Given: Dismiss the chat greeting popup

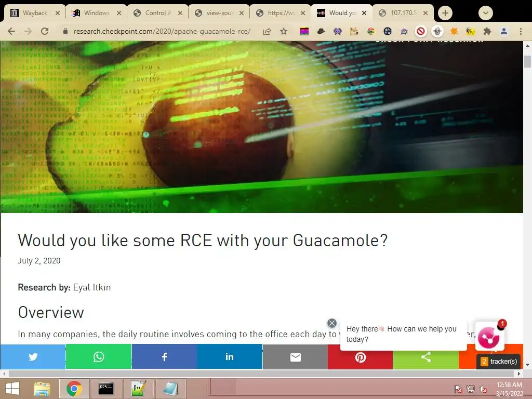Looking at the screenshot, I should coord(332,323).
